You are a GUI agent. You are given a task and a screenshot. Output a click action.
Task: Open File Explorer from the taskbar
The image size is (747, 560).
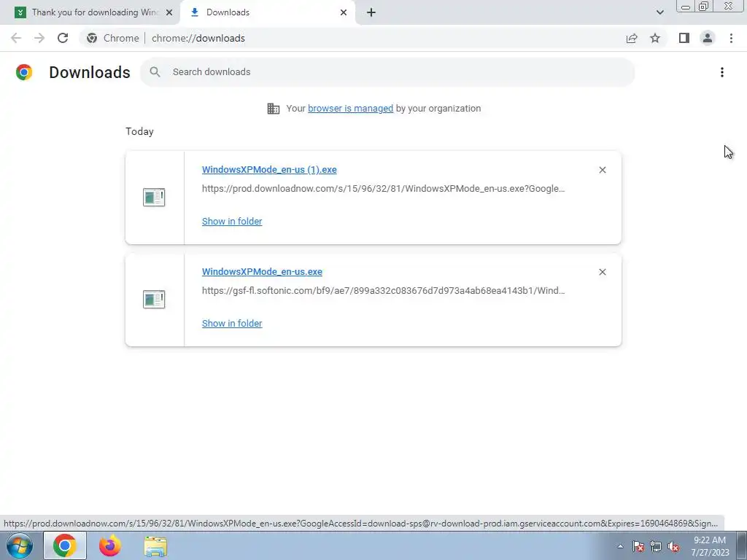[x=155, y=546]
